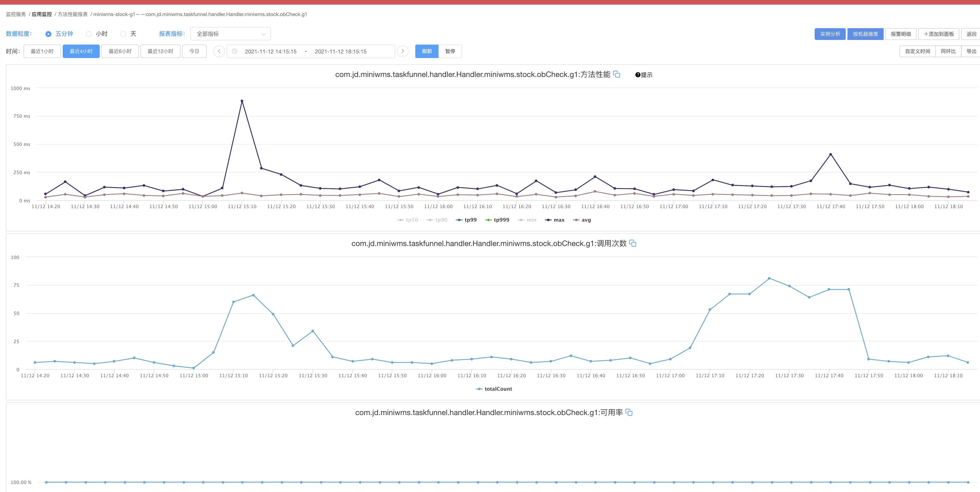Click the 暂停 pause button
The height and width of the screenshot is (492, 980).
(450, 51)
